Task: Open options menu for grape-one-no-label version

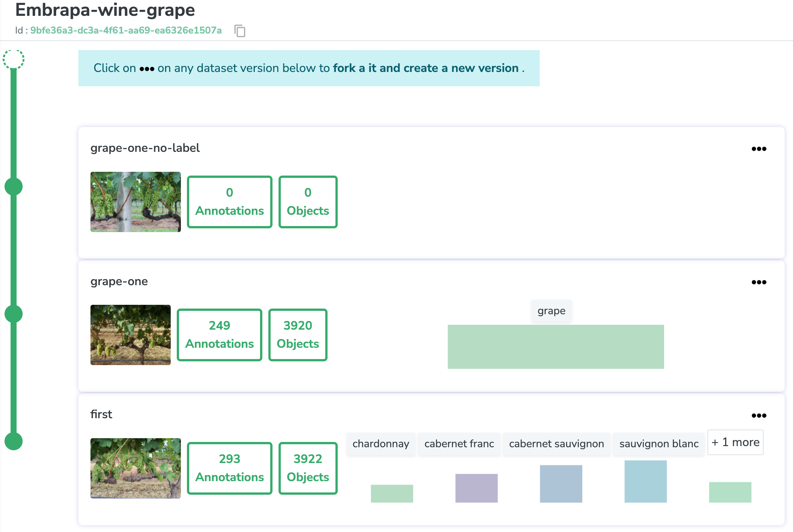Action: (x=759, y=149)
